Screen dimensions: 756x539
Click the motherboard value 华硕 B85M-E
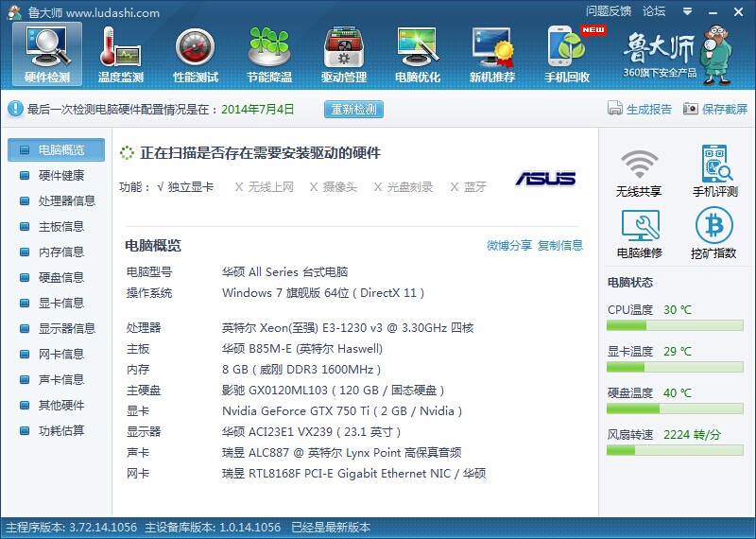coord(302,349)
